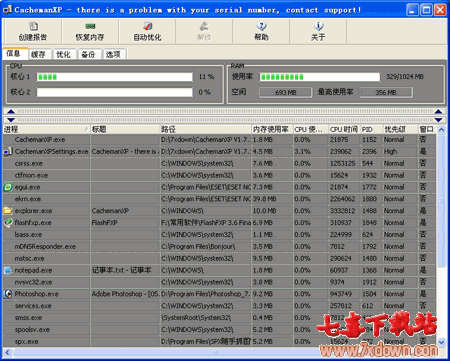Open the 帮助 help icon
This screenshot has width=450, height=361.
[x=261, y=26]
